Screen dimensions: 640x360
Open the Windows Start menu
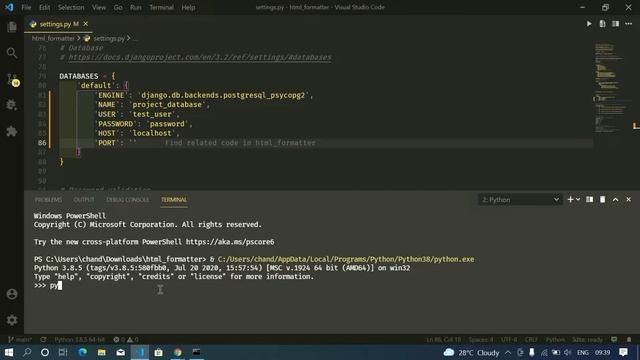(9, 352)
